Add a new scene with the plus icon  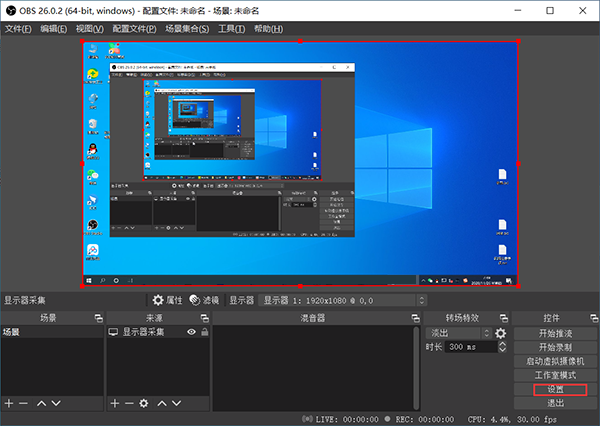(9, 403)
